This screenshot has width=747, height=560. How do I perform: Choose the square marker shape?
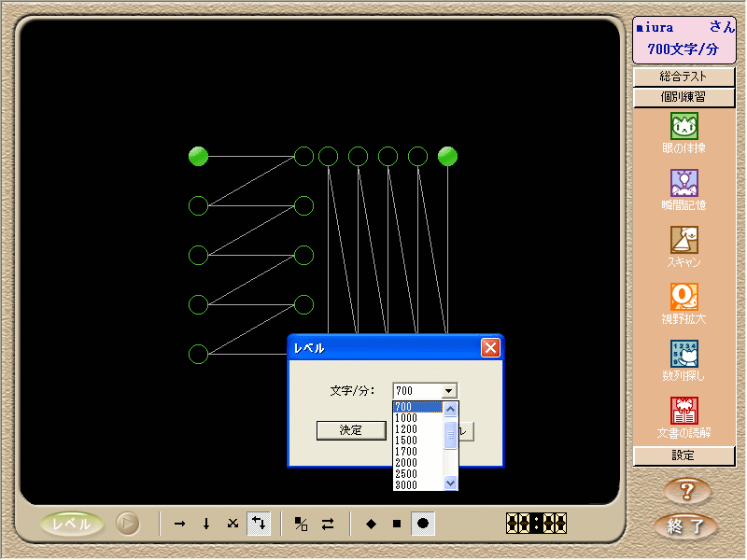click(396, 524)
